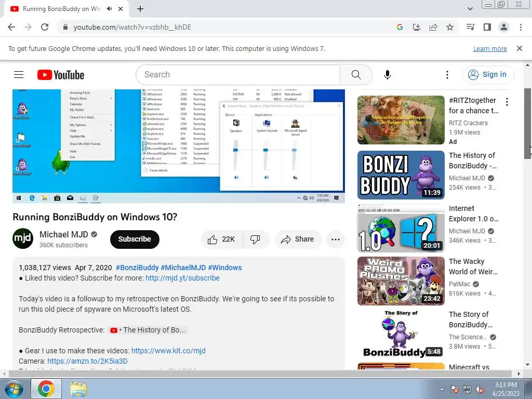Show hidden system tray icons
The width and height of the screenshot is (532, 399).
(x=442, y=389)
